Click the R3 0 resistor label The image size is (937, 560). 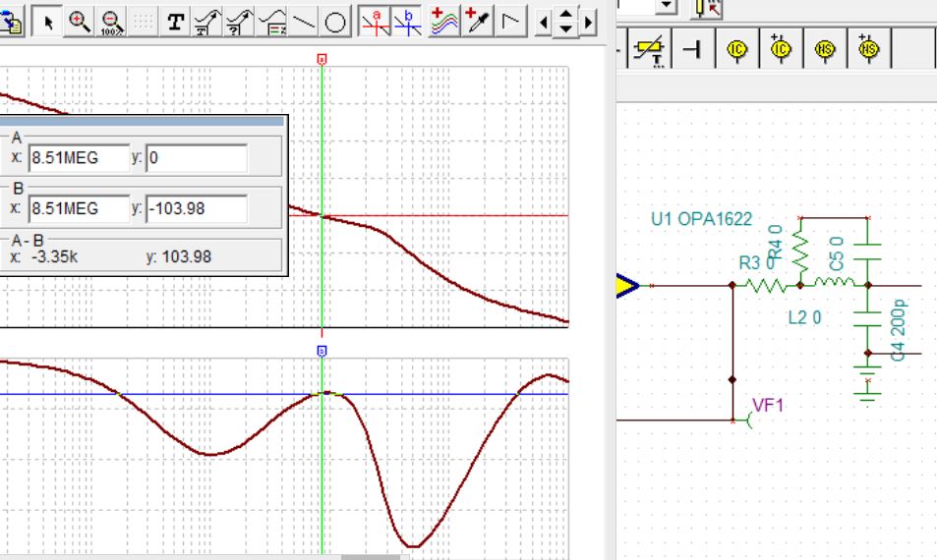(x=757, y=262)
